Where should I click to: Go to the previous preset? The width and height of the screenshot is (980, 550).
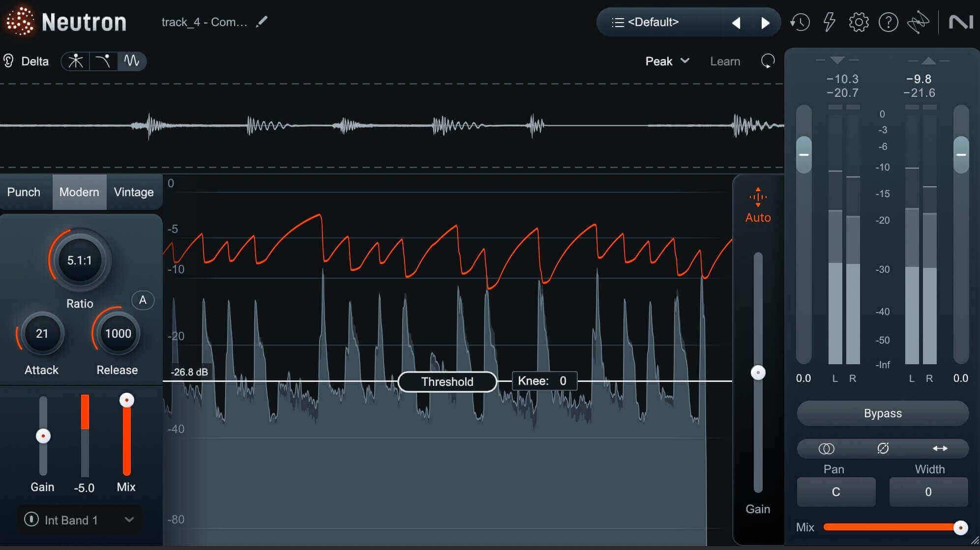point(736,23)
